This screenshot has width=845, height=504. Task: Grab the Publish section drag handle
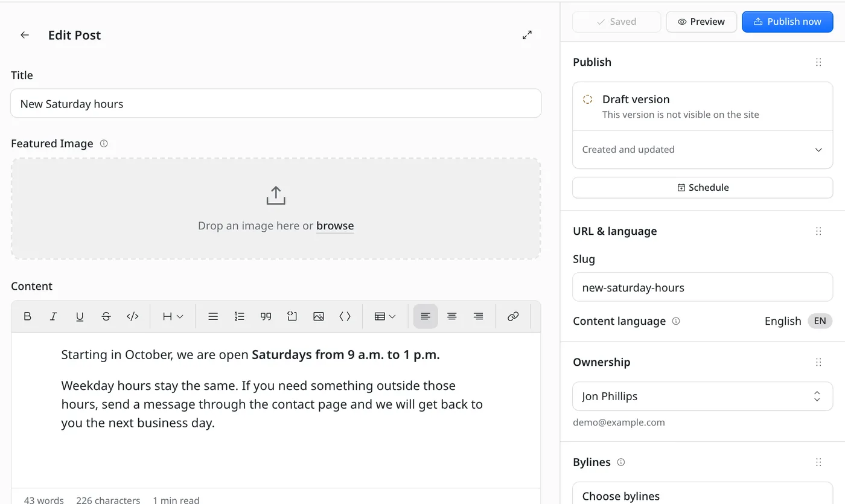(x=818, y=62)
